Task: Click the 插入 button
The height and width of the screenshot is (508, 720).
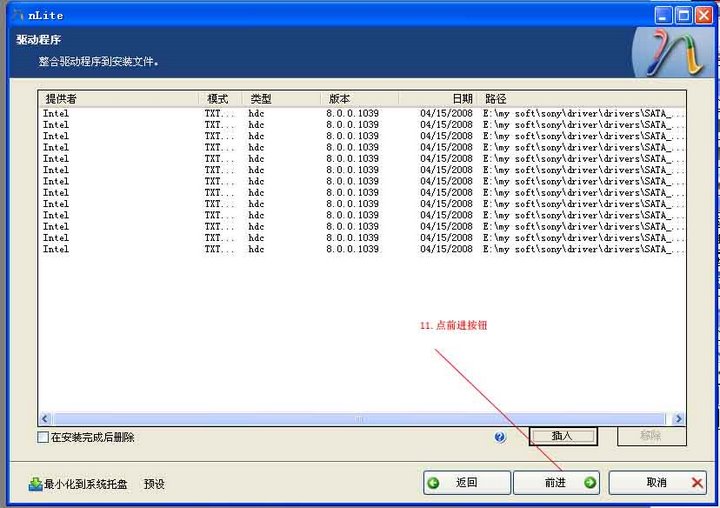Action: 563,436
